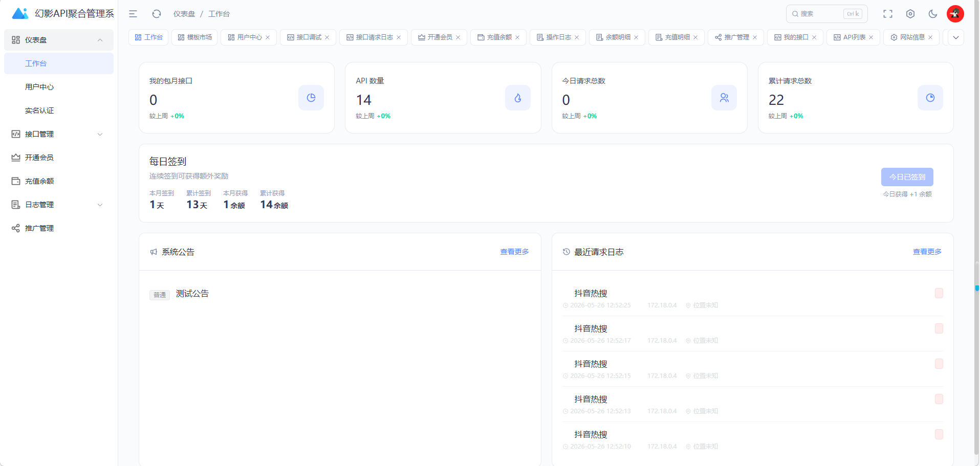Click the 12:52:17 log status badge

939,328
